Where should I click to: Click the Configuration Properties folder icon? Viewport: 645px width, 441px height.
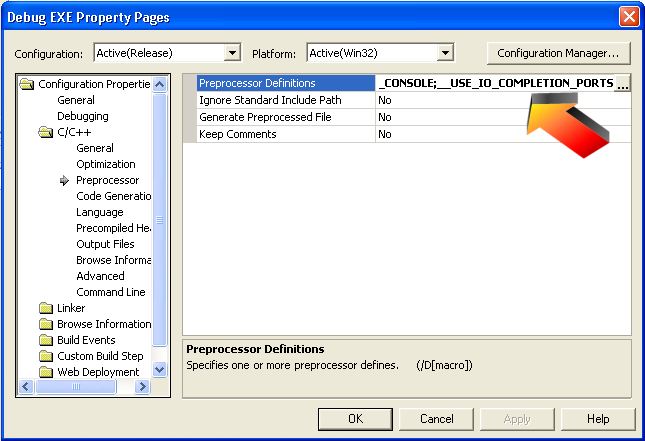coord(27,84)
